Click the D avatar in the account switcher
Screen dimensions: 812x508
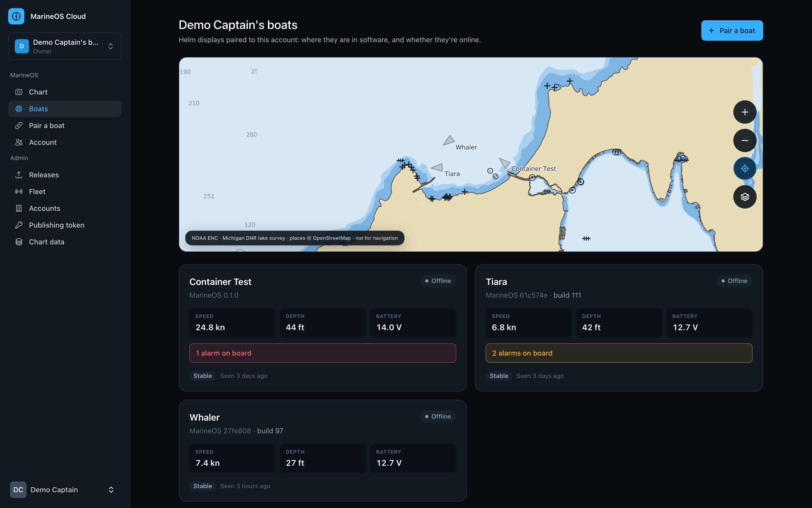pyautogui.click(x=22, y=46)
